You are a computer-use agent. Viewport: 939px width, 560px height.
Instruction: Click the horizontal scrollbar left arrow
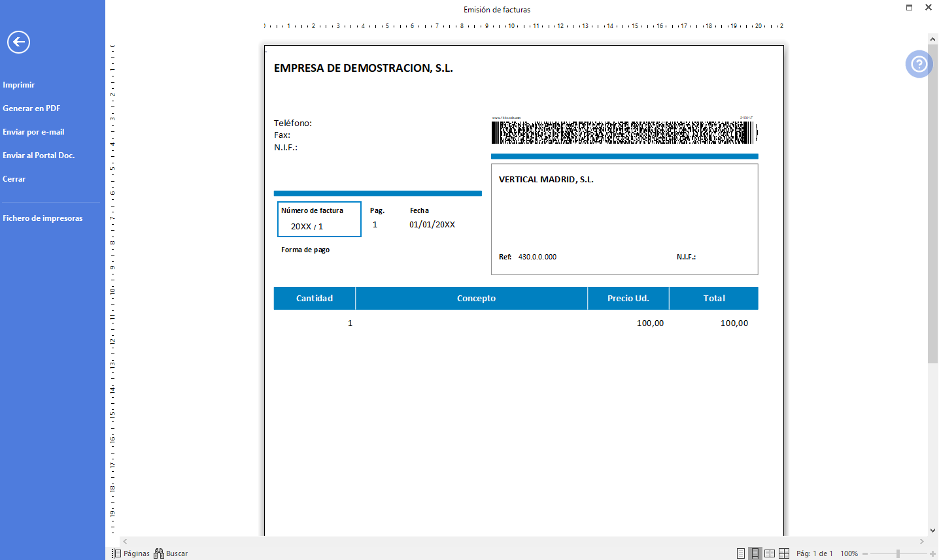point(125,541)
